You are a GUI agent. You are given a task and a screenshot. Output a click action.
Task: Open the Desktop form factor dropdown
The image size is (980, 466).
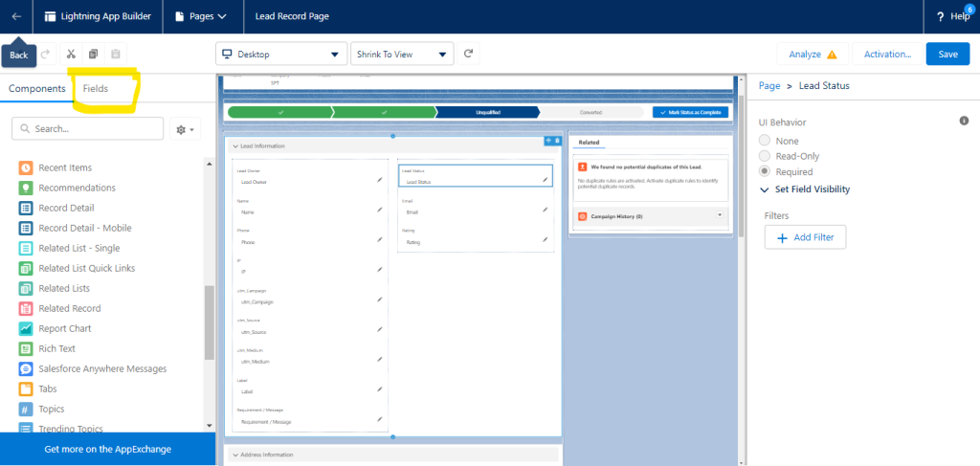(x=281, y=55)
